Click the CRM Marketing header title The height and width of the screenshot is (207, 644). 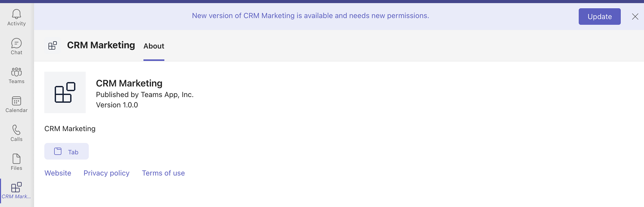pyautogui.click(x=101, y=45)
